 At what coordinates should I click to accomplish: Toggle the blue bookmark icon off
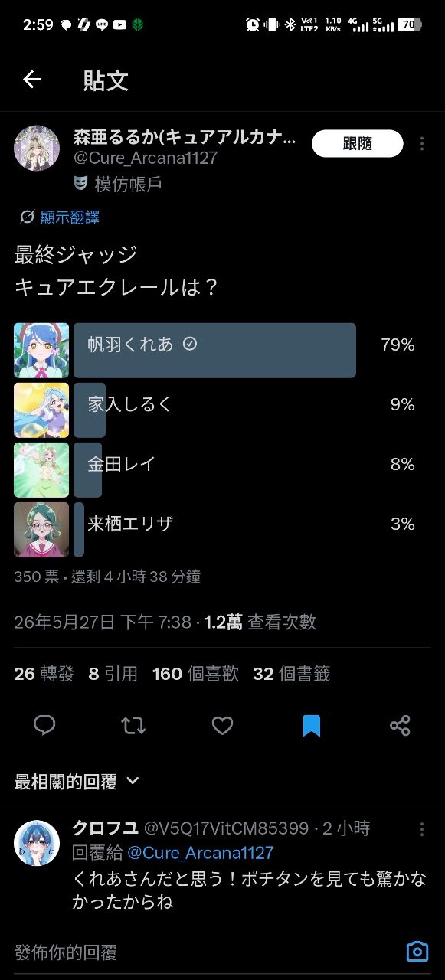[311, 725]
